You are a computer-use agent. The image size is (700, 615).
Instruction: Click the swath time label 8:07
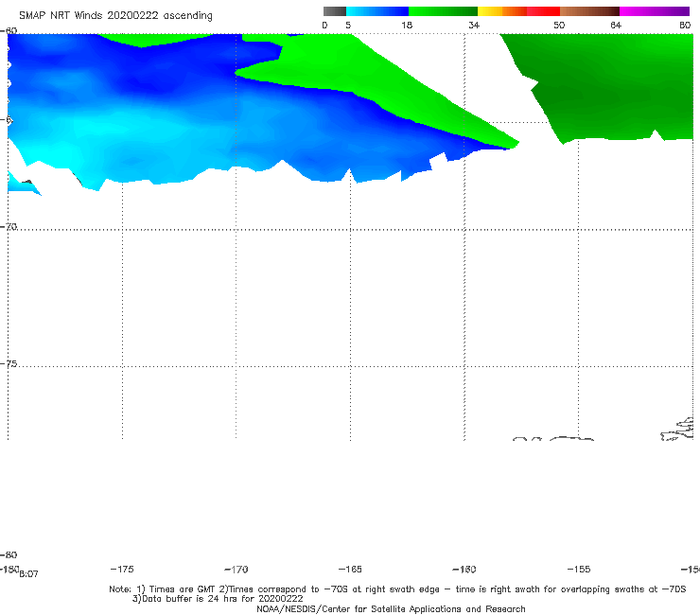(29, 574)
